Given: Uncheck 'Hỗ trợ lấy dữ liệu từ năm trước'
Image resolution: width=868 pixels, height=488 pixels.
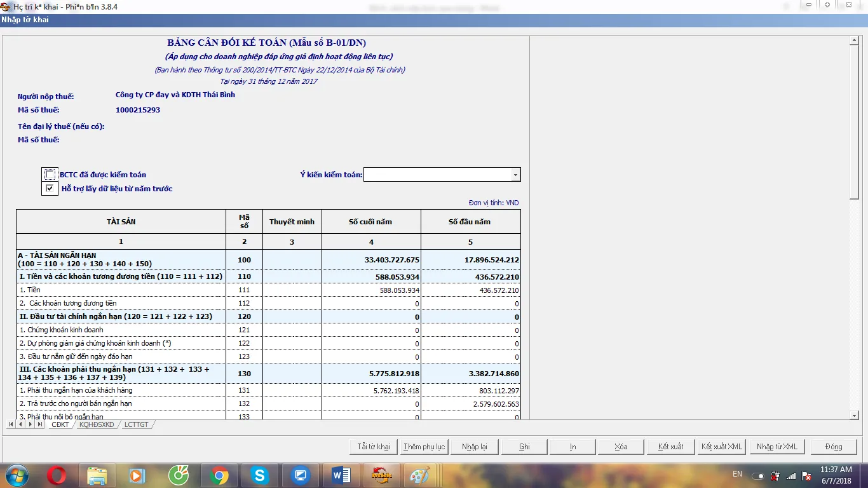Looking at the screenshot, I should (x=50, y=189).
